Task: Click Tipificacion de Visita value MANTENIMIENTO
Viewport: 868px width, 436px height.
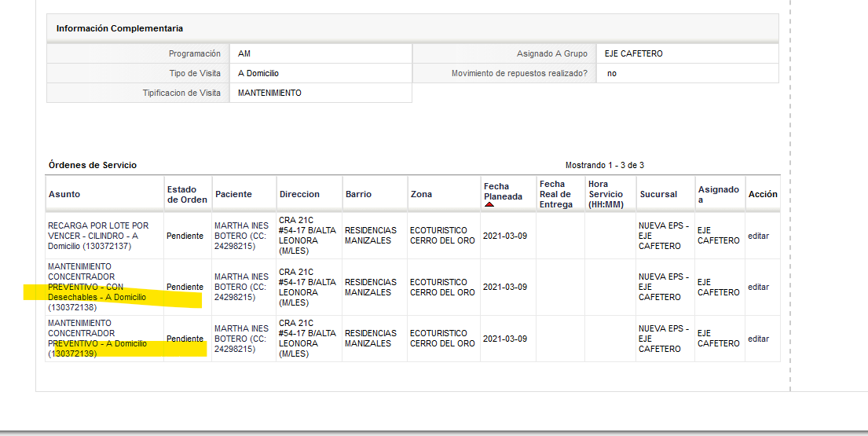Action: pyautogui.click(x=269, y=93)
